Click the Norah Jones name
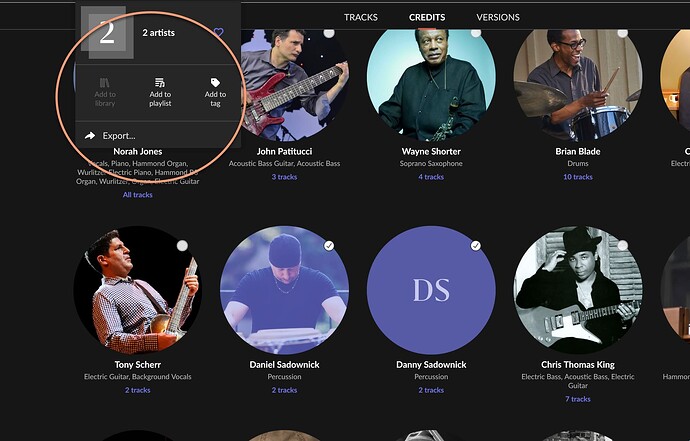 click(138, 151)
